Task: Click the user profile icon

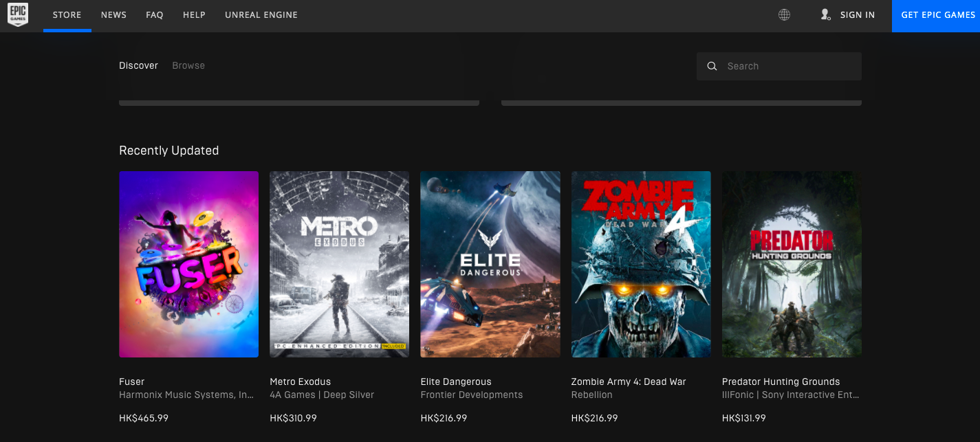Action: (x=825, y=15)
